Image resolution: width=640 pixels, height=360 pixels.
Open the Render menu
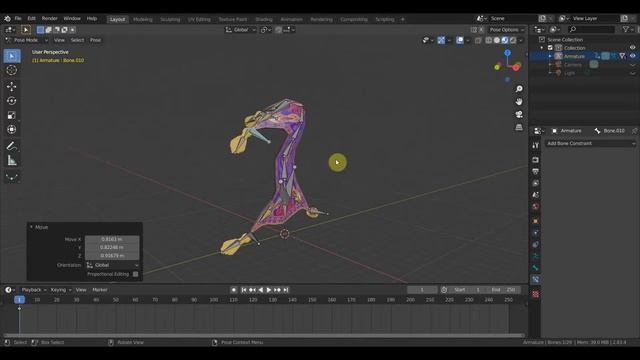(49, 19)
